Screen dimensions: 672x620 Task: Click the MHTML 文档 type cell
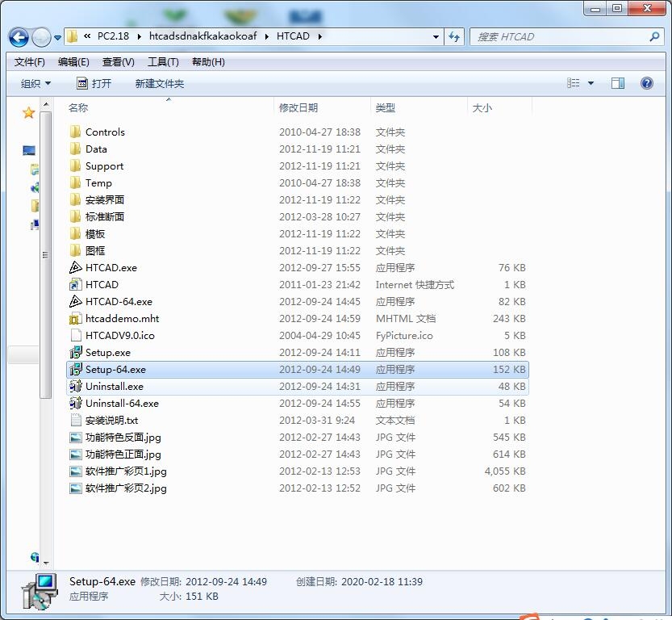pyautogui.click(x=406, y=319)
